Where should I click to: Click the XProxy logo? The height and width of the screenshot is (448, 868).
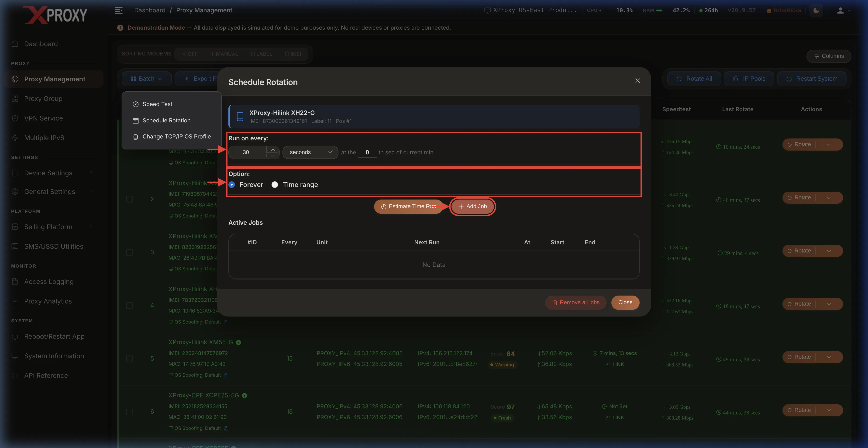(55, 15)
